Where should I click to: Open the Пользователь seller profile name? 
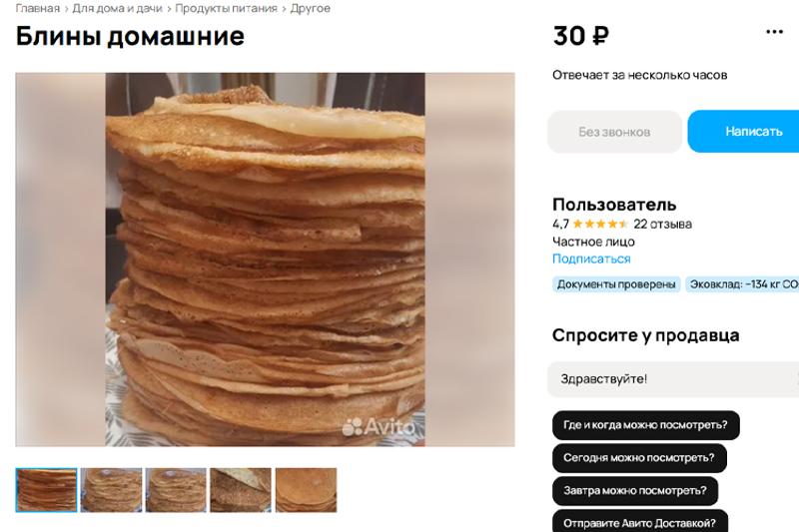tap(614, 205)
